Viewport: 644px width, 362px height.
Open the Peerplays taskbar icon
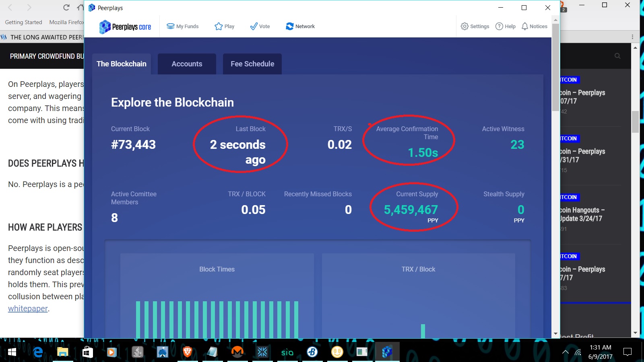pyautogui.click(x=387, y=352)
